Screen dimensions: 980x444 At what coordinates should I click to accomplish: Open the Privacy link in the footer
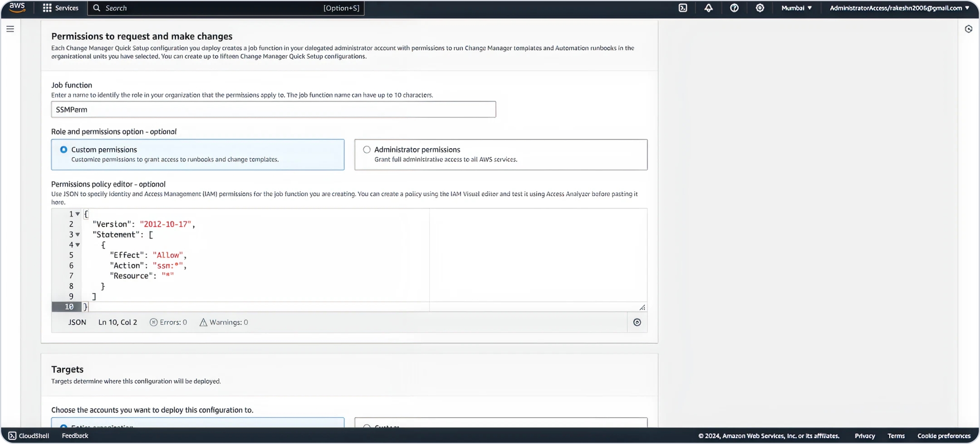(x=864, y=436)
